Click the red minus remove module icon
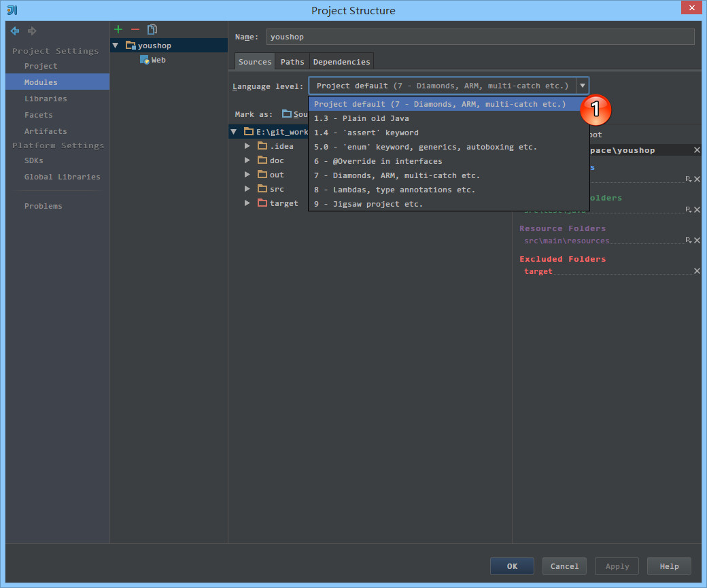The image size is (707, 588). point(135,29)
